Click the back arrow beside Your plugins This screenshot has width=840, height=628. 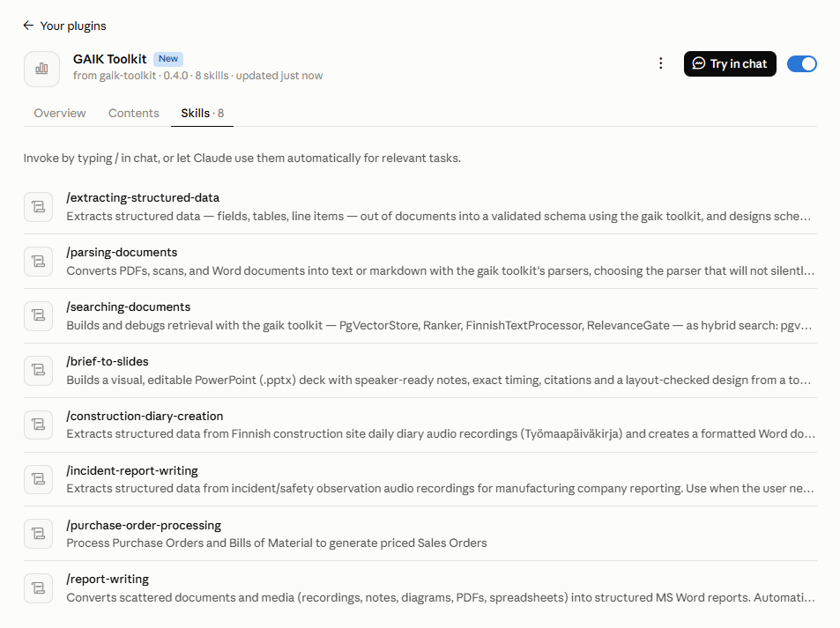[28, 26]
